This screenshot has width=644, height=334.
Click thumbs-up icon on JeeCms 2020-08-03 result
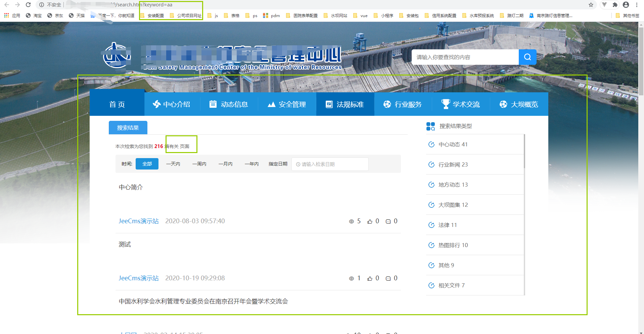pos(370,221)
